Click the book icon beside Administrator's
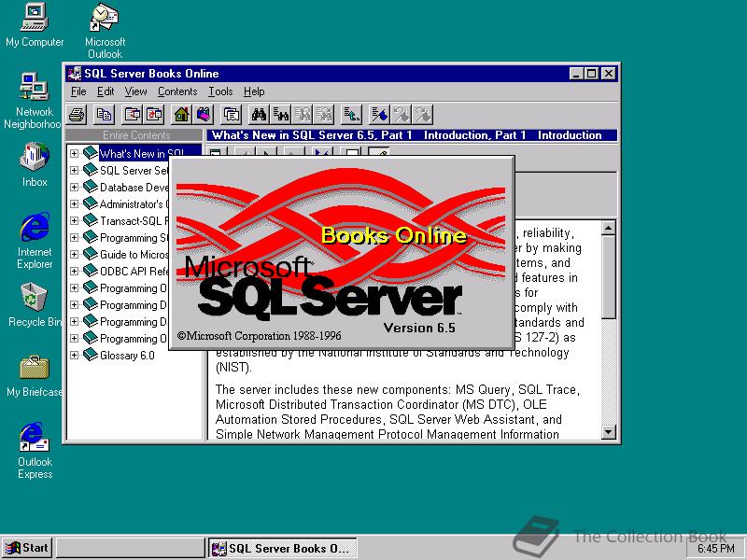Image resolution: width=747 pixels, height=560 pixels. pos(91,203)
